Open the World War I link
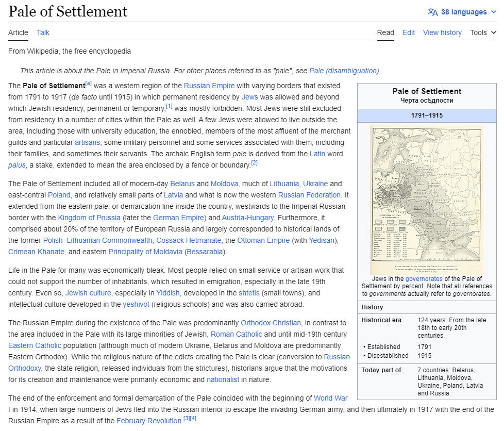The height and width of the screenshot is (431, 504). tap(330, 398)
